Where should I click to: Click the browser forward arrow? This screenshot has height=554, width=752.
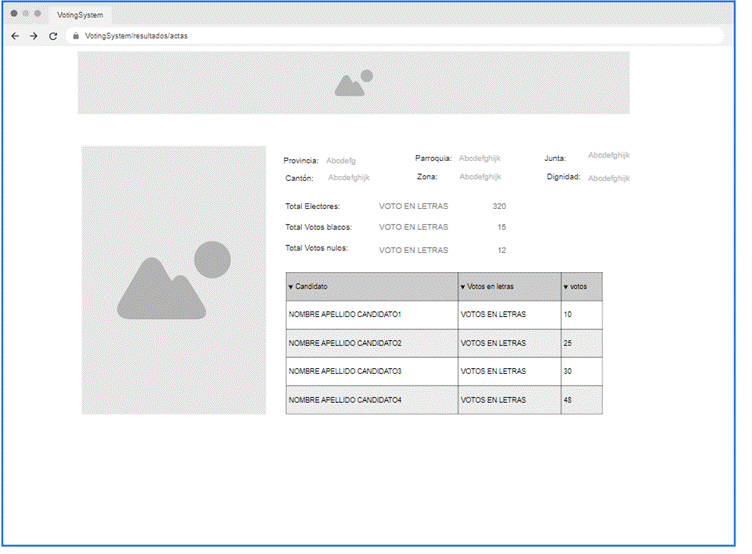pos(33,36)
